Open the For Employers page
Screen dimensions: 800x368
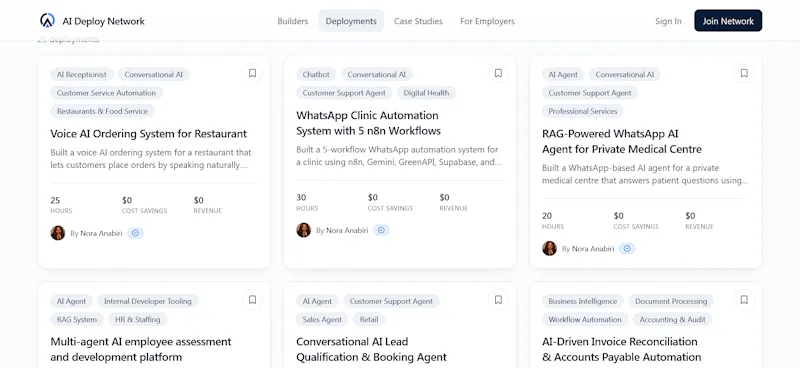click(x=487, y=21)
